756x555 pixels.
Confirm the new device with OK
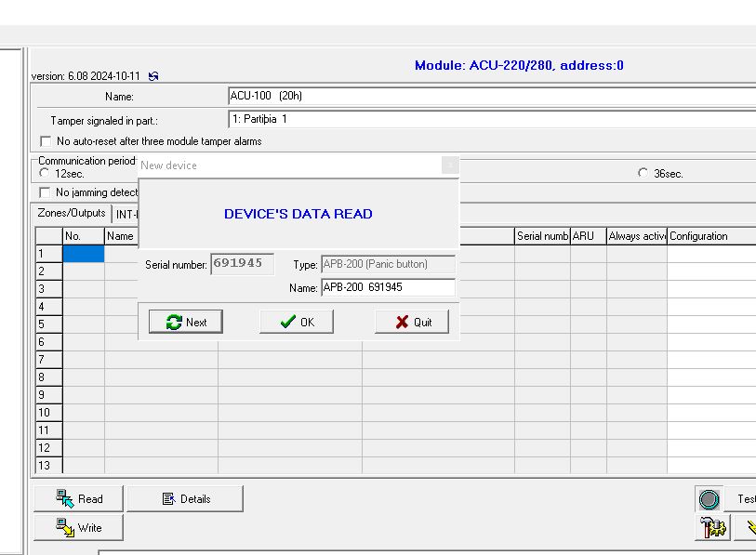click(x=297, y=322)
